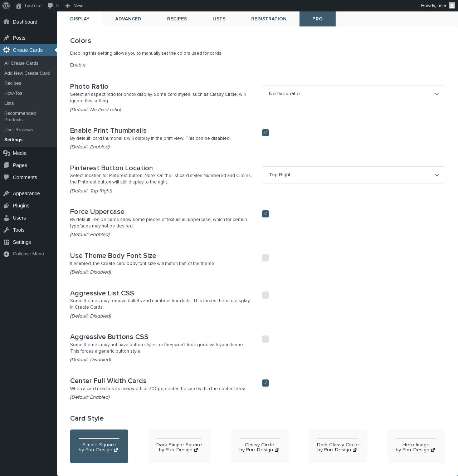Click the Tools wrench icon
Image resolution: width=458 pixels, height=476 pixels.
[6, 230]
